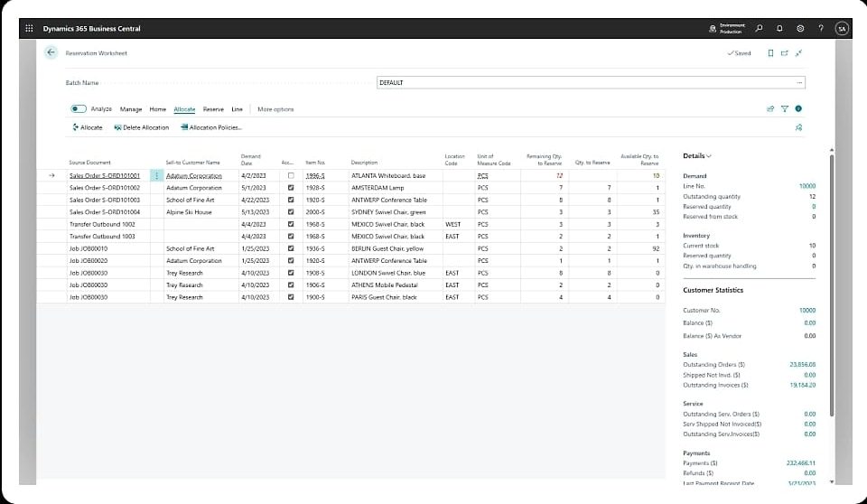Select the ATHENS Mobile Pedestal cell
Viewport: 867px width, 504px height.
pyautogui.click(x=395, y=285)
